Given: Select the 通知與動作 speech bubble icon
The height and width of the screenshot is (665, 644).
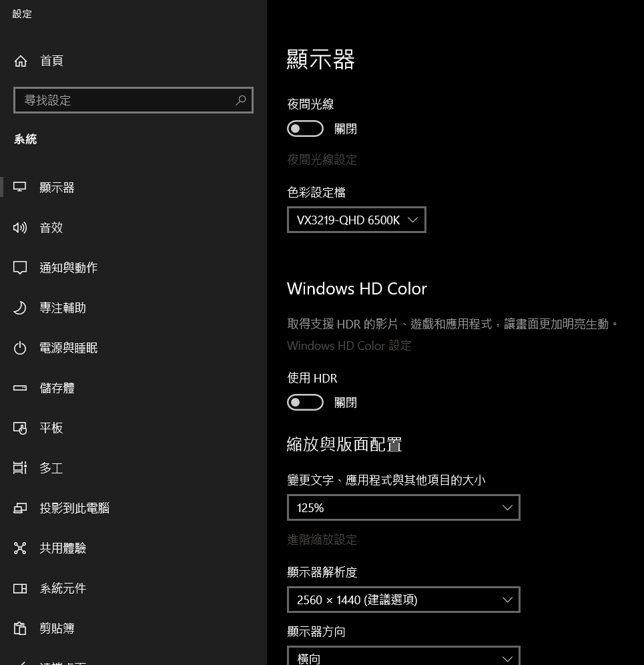Looking at the screenshot, I should [x=20, y=268].
